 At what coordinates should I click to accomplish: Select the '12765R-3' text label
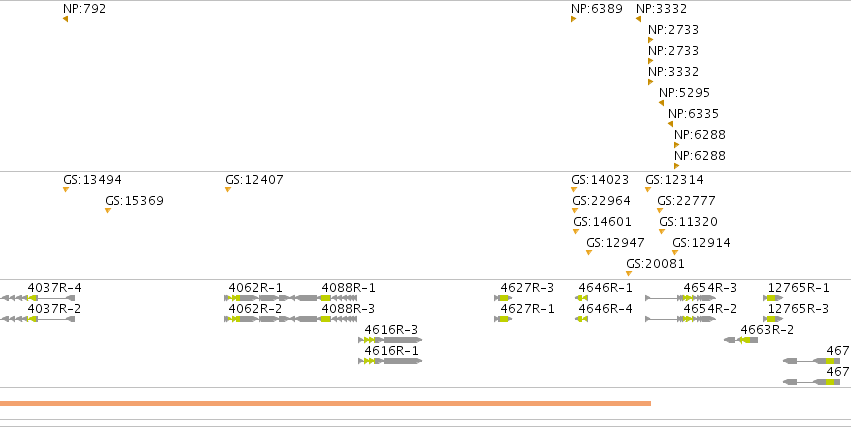(799, 309)
